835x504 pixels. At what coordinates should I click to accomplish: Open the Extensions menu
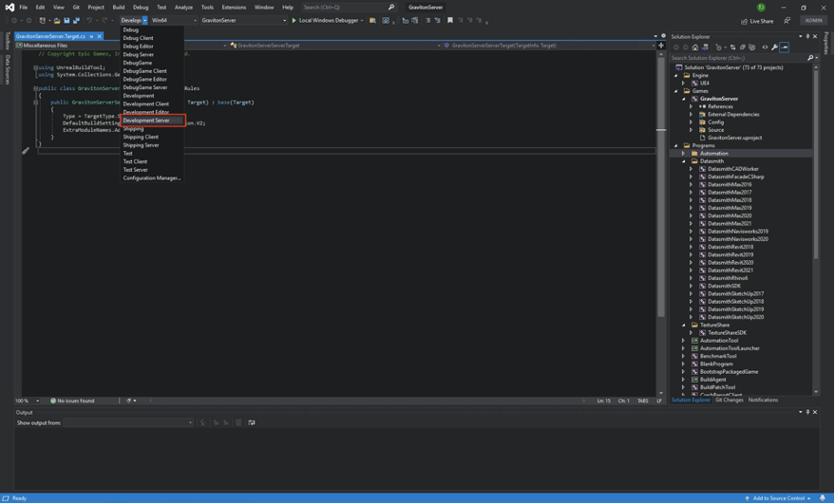234,8
